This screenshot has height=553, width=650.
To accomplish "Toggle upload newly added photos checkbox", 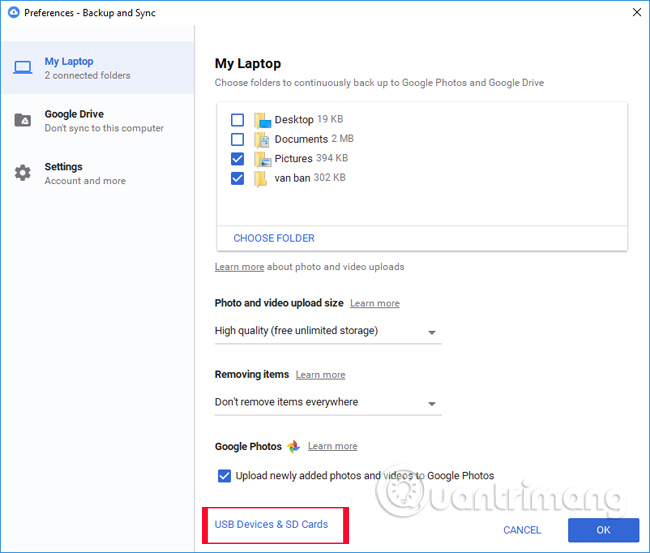I will coord(224,475).
